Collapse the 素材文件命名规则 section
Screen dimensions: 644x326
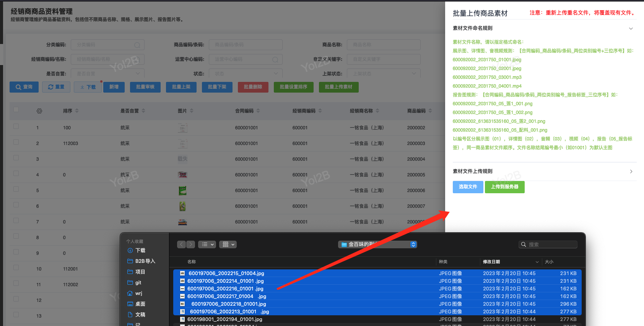click(545, 28)
